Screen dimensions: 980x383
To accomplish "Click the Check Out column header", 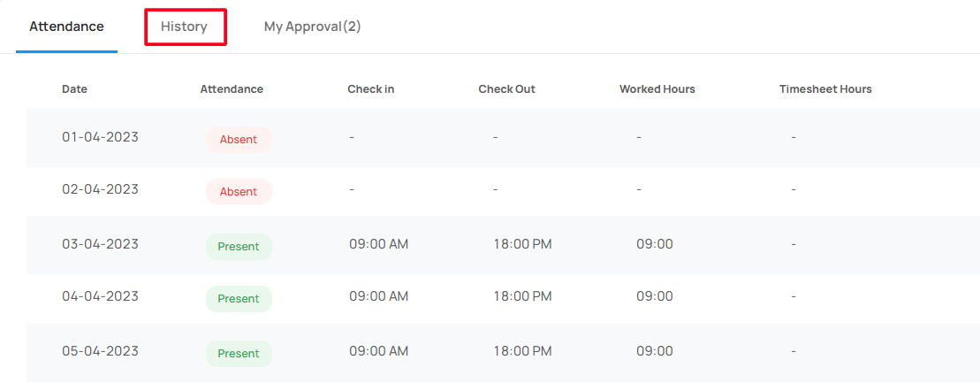I will click(x=507, y=88).
